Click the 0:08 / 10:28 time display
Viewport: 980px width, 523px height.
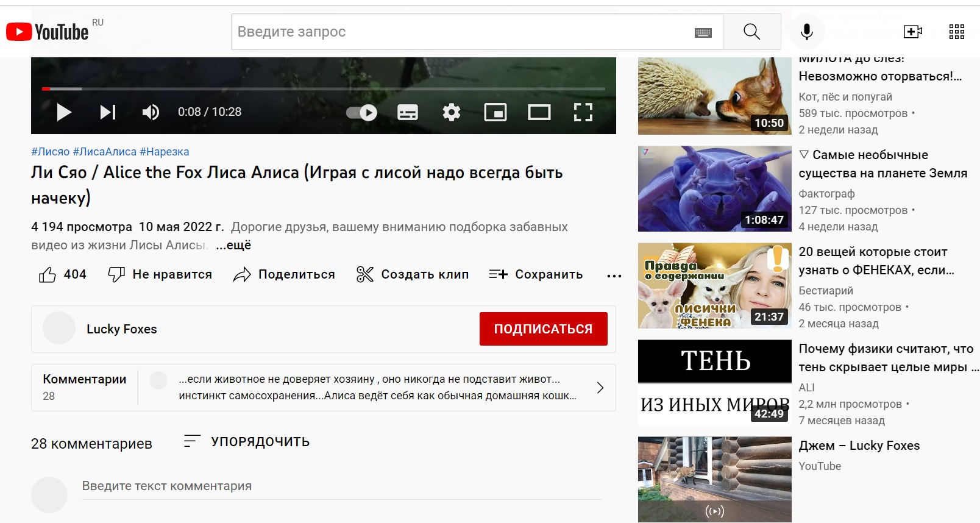(210, 112)
